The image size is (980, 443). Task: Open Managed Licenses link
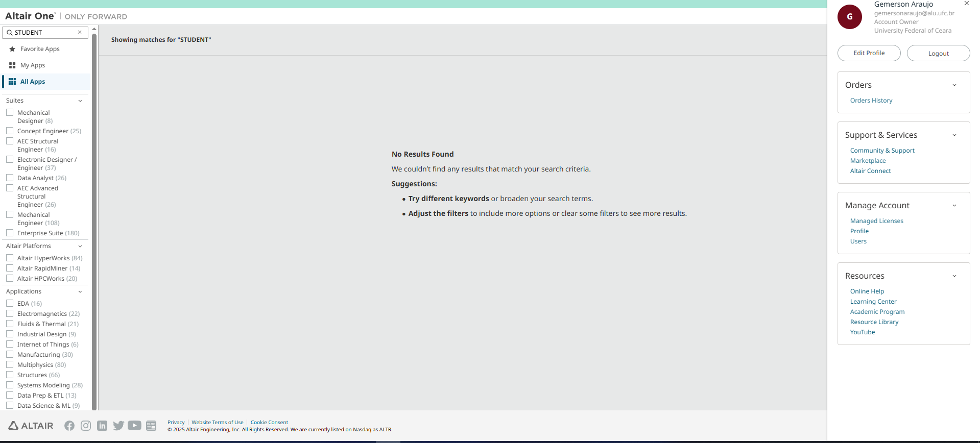pyautogui.click(x=877, y=221)
